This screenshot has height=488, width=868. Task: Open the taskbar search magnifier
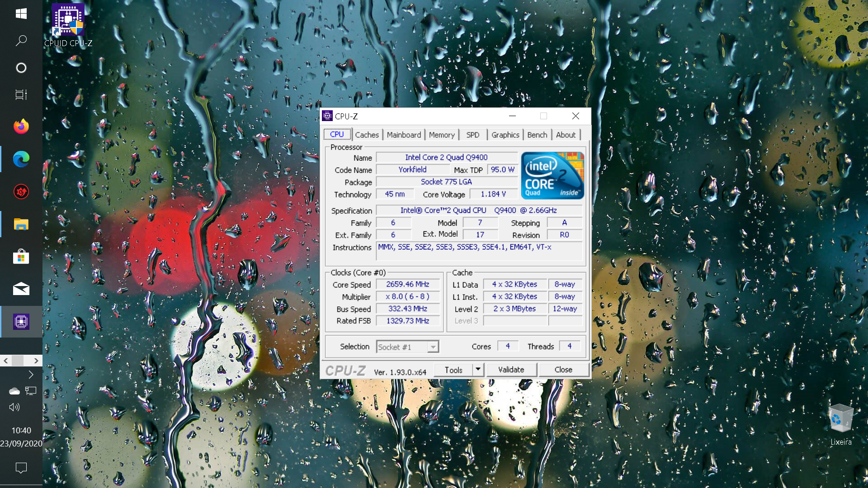[x=21, y=41]
